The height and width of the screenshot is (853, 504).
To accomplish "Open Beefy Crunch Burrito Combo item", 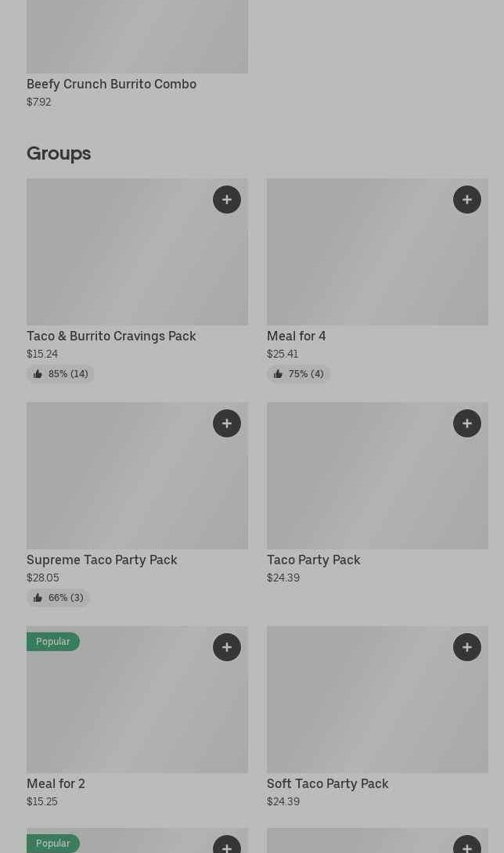I will pos(112,84).
